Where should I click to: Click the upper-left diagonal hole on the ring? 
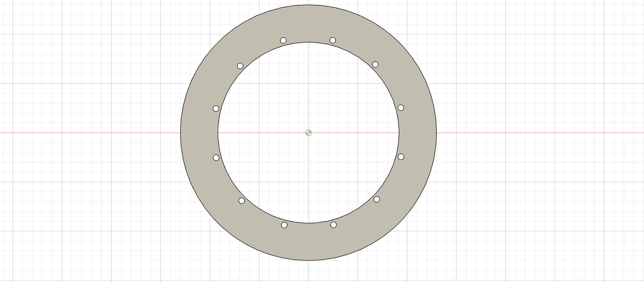(240, 66)
